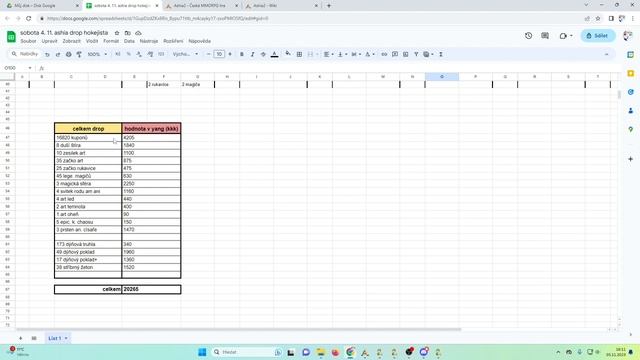This screenshot has height=360, width=640.
Task: Format as currency button
Action: pyautogui.click(x=118, y=54)
